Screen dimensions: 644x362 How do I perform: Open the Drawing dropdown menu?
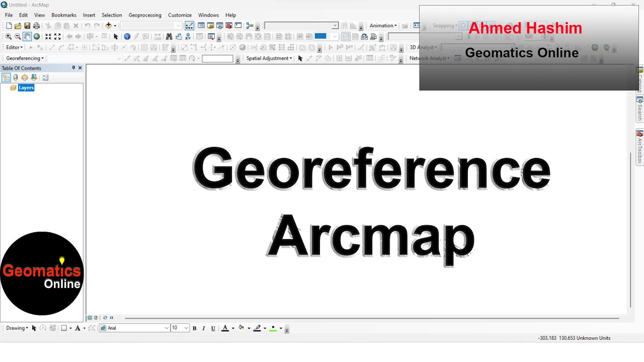[x=17, y=328]
